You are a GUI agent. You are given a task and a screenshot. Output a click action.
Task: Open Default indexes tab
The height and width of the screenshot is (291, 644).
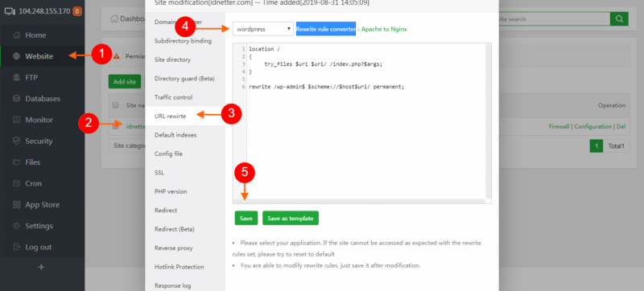tap(175, 135)
